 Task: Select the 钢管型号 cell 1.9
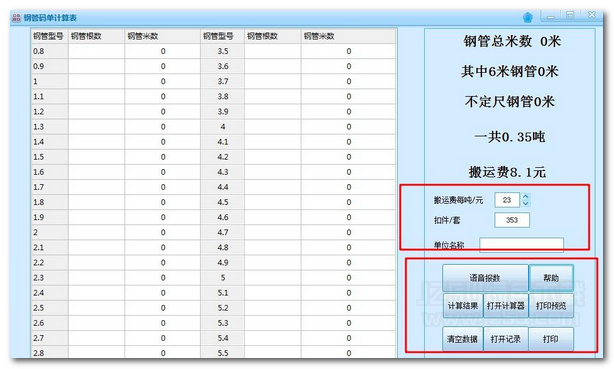pyautogui.click(x=49, y=217)
